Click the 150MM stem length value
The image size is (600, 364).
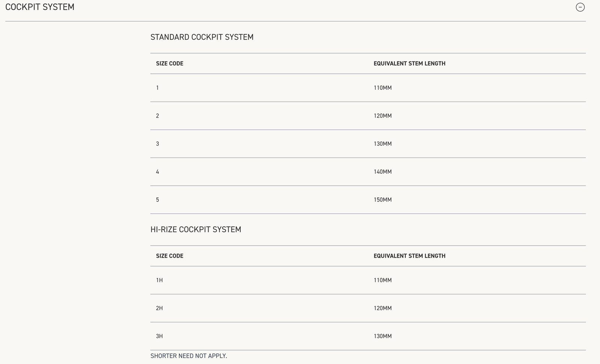[382, 200]
